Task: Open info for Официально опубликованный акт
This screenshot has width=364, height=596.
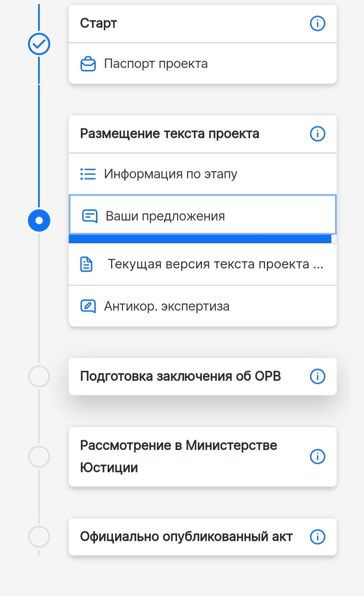Action: [x=317, y=537]
